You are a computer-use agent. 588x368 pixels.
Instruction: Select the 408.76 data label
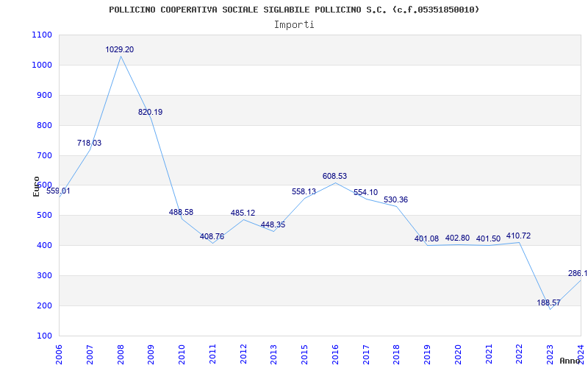(212, 236)
